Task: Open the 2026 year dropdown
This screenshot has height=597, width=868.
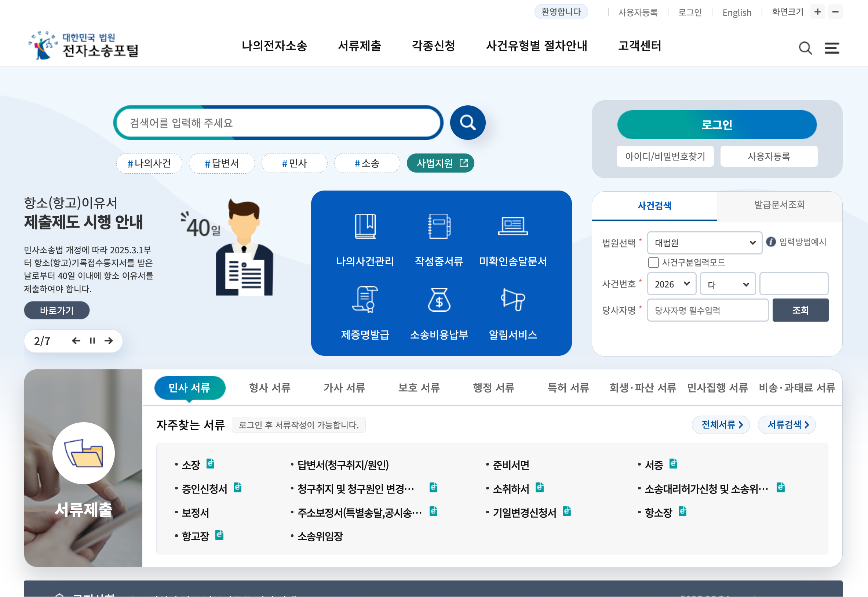Action: tap(671, 284)
